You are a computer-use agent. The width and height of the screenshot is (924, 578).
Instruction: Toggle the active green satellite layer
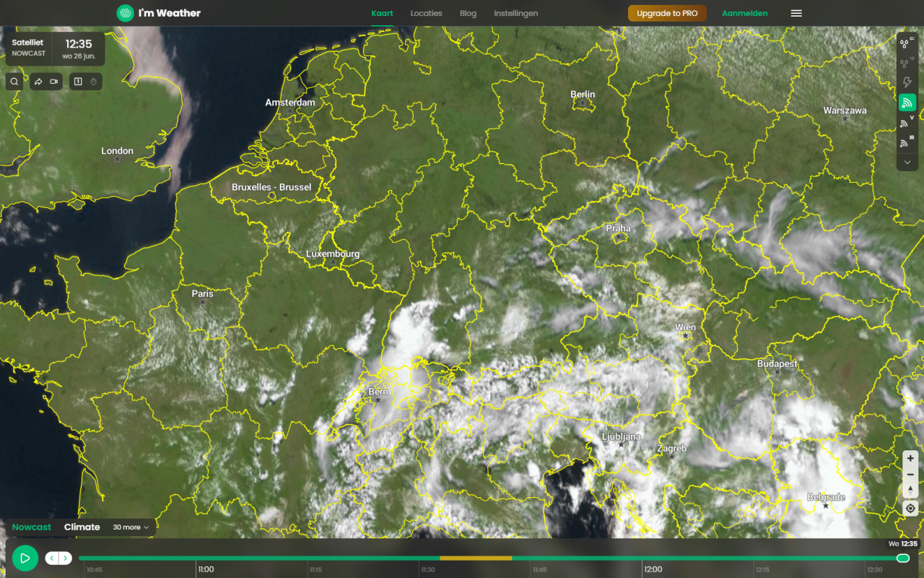click(x=907, y=103)
